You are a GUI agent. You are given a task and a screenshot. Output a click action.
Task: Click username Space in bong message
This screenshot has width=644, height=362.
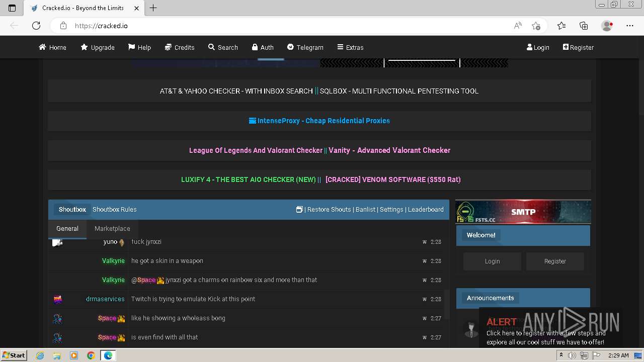(x=107, y=318)
